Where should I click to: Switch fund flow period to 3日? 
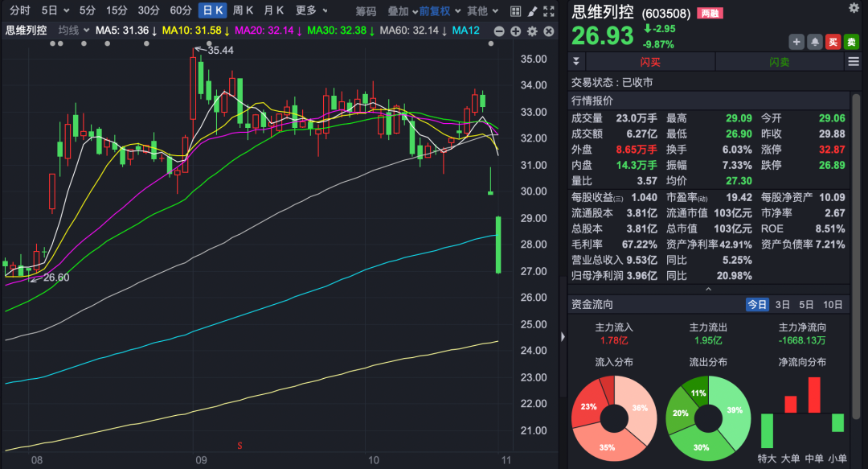coord(782,304)
